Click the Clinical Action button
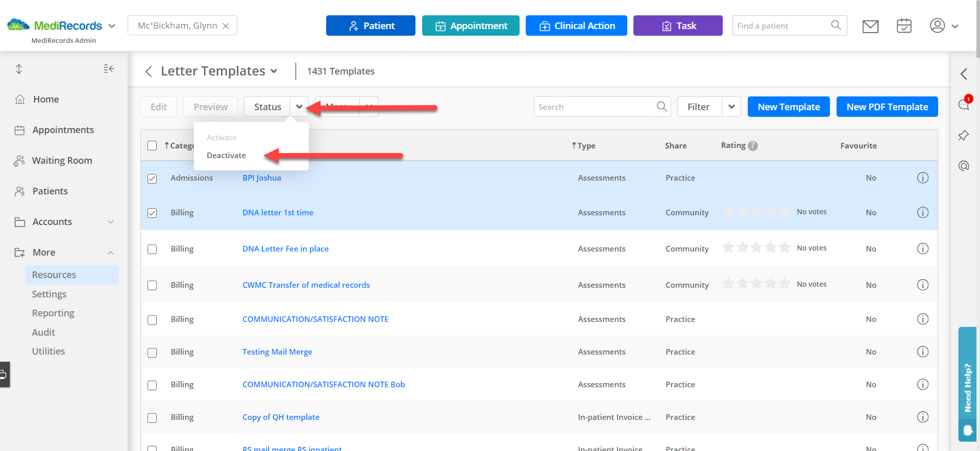Viewport: 980px width, 451px height. [576, 26]
